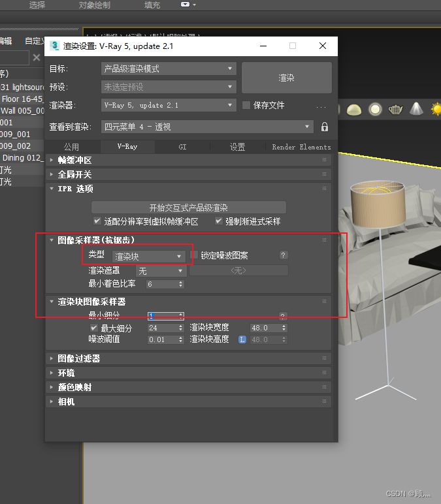
Task: Select 'Wall 005' in scene list
Action: click(x=22, y=111)
